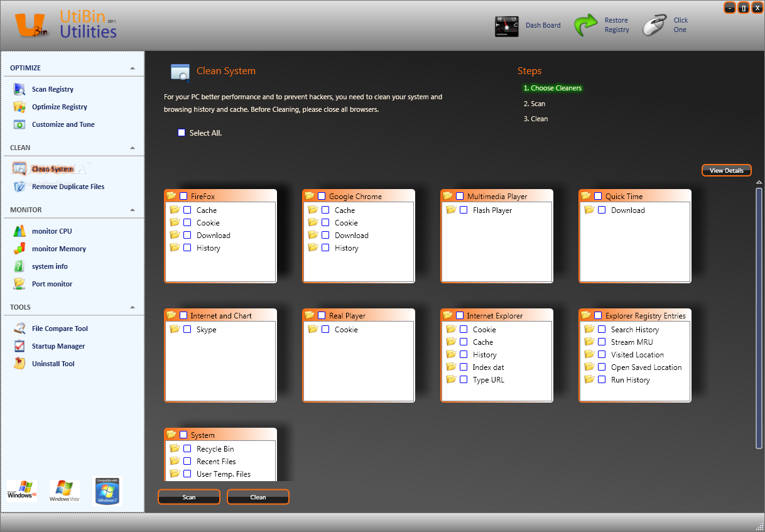Click the Restore Registry green arrow icon
This screenshot has width=765, height=532.
click(x=586, y=25)
